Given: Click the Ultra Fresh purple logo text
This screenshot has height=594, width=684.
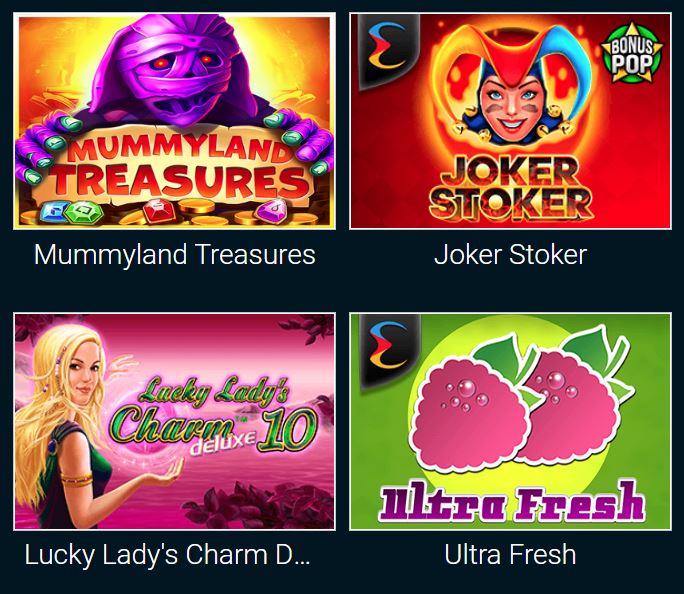Looking at the screenshot, I should point(511,501).
